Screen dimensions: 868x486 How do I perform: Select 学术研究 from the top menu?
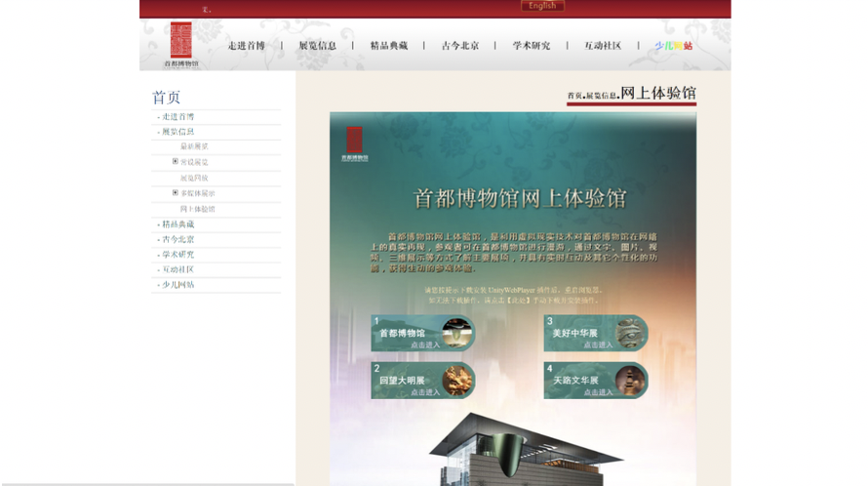point(532,46)
